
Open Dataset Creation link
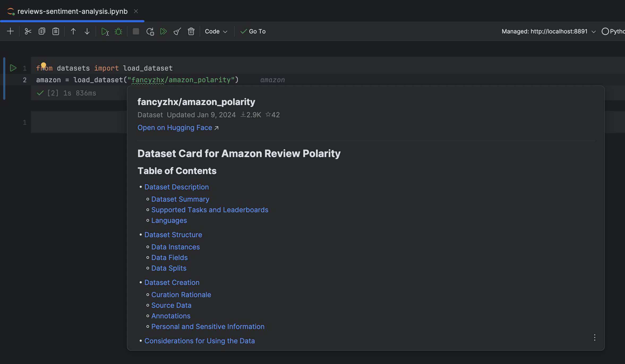172,283
